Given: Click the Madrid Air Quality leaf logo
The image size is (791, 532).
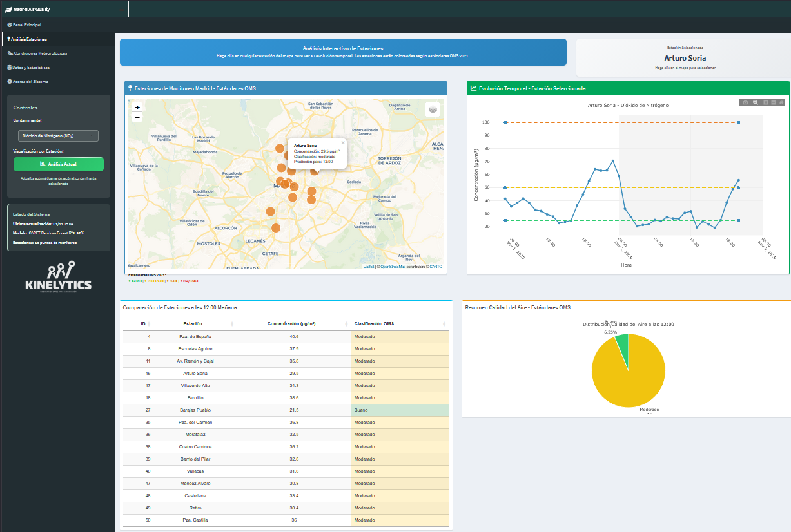Looking at the screenshot, I should (x=8, y=10).
